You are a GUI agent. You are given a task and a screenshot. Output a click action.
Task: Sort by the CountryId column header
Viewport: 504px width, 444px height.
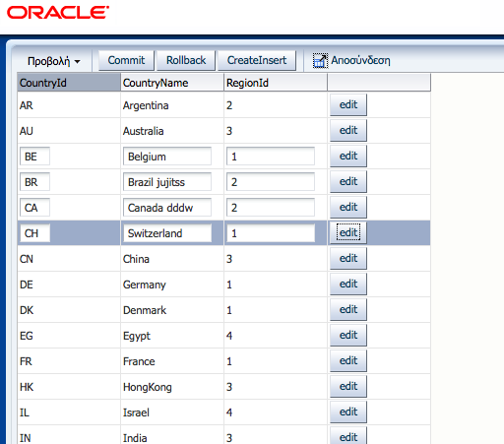69,83
